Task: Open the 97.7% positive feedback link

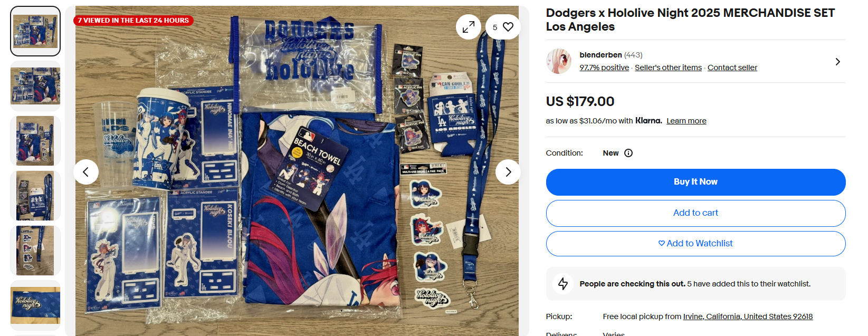Action: click(x=604, y=68)
